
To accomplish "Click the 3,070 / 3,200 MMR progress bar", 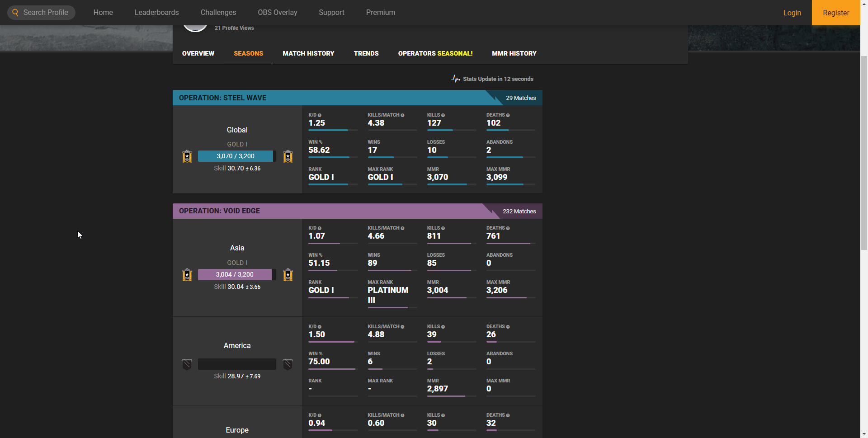I will point(236,156).
